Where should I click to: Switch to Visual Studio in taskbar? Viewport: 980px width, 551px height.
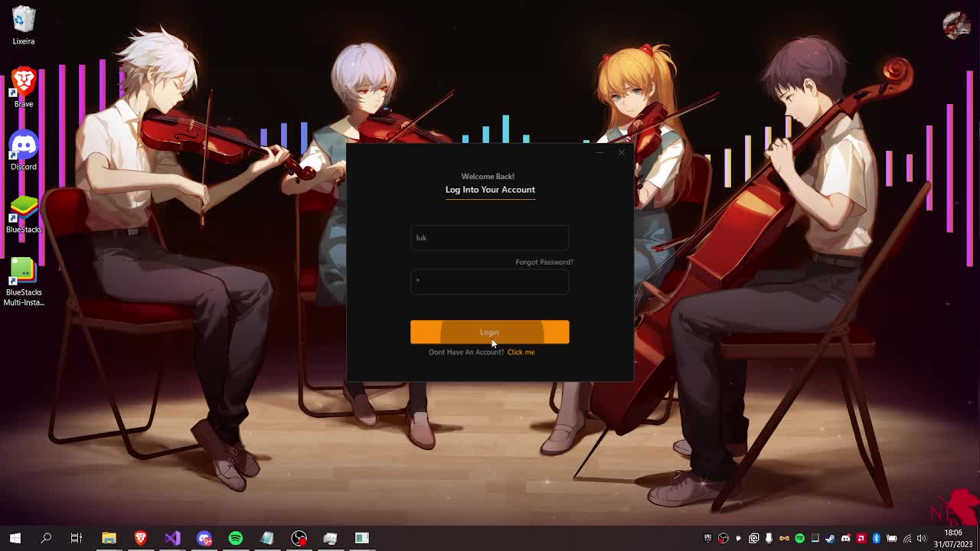tap(172, 538)
